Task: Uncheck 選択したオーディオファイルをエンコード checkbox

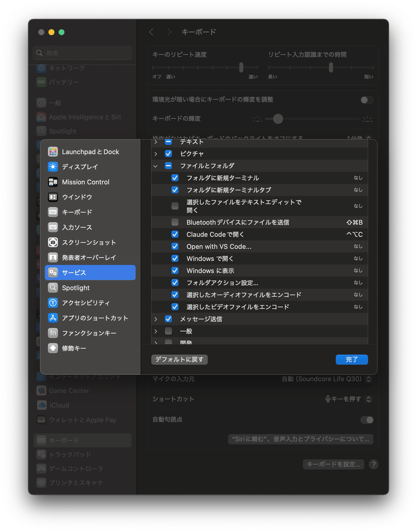Action: 175,295
